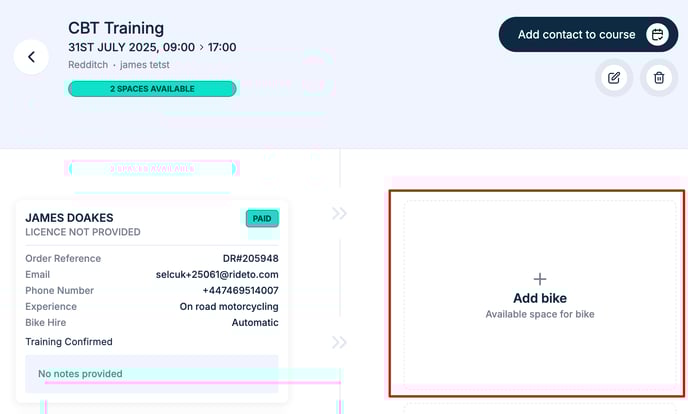Screen dimensions: 688x414
Task: Click lower double chevron arrow near notes
Action: (339, 342)
